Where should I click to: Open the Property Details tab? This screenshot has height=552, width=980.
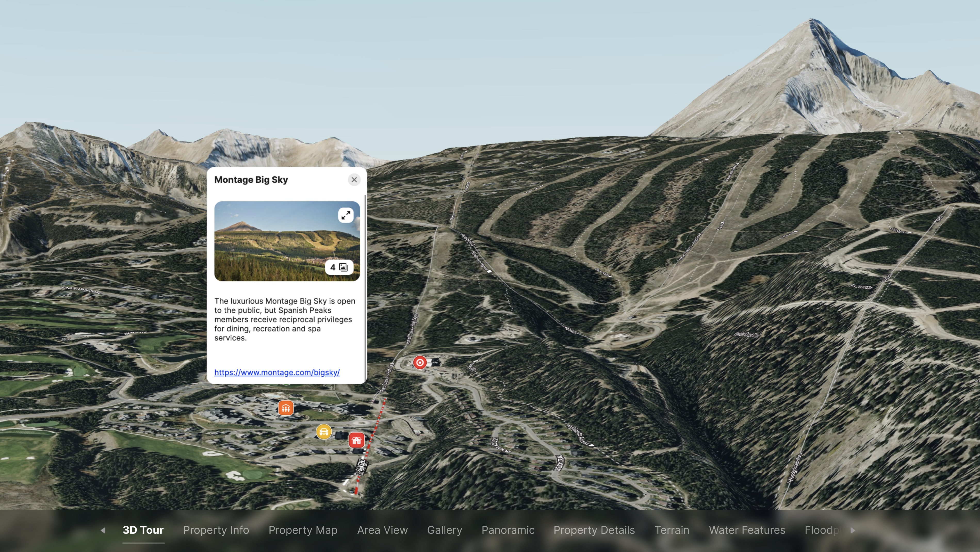594,530
